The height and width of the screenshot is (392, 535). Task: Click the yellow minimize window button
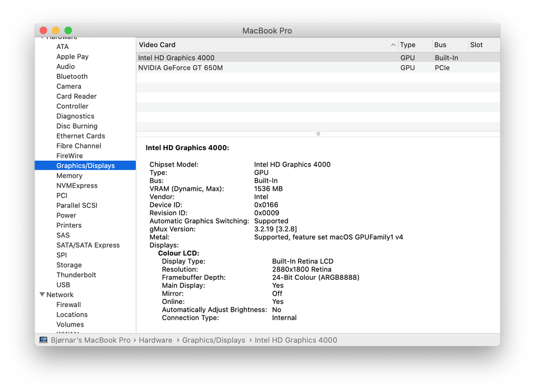click(x=56, y=31)
